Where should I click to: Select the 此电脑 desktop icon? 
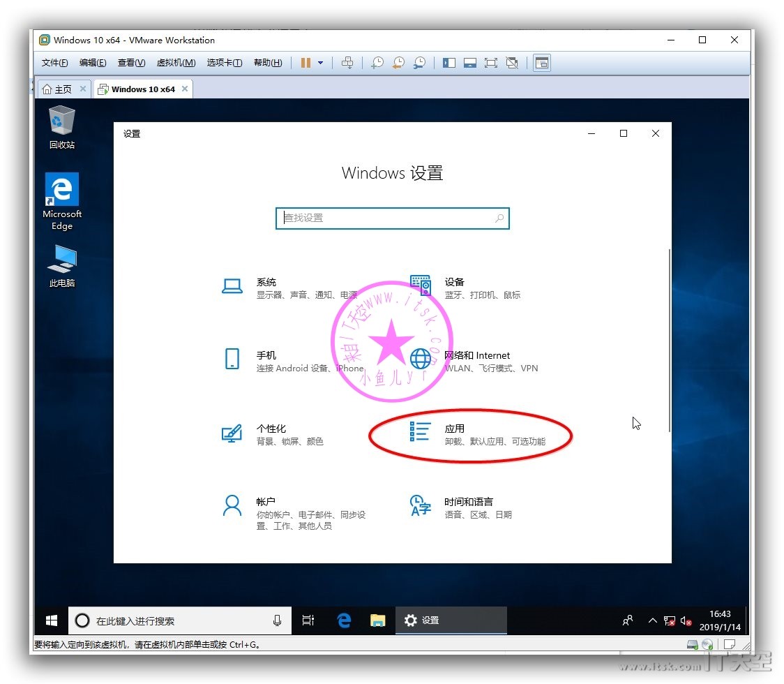(62, 266)
